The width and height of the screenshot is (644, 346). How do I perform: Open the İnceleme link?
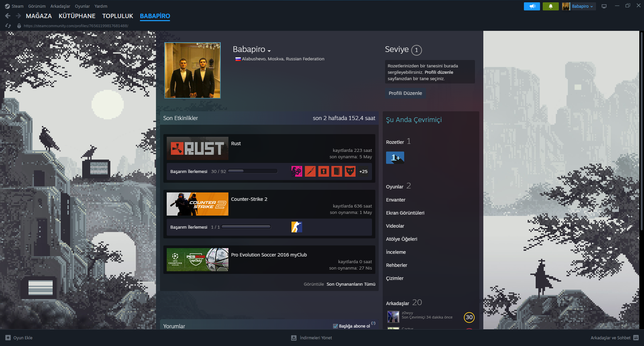click(396, 252)
